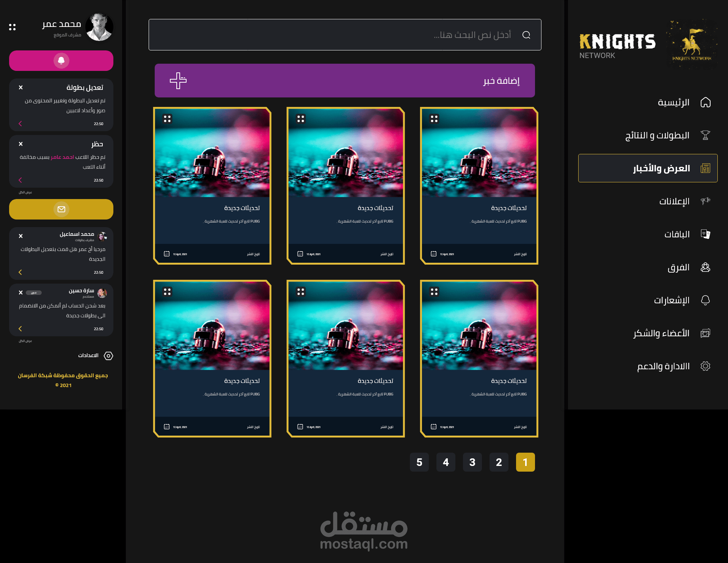This screenshot has width=728, height=563.
Task: Expand the حظر notification chevron
Action: pyautogui.click(x=20, y=180)
